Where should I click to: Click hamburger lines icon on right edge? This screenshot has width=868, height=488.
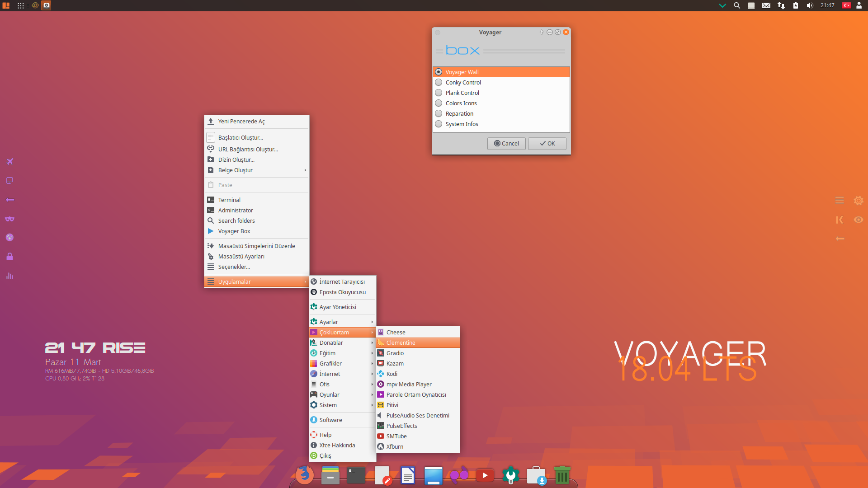point(840,200)
